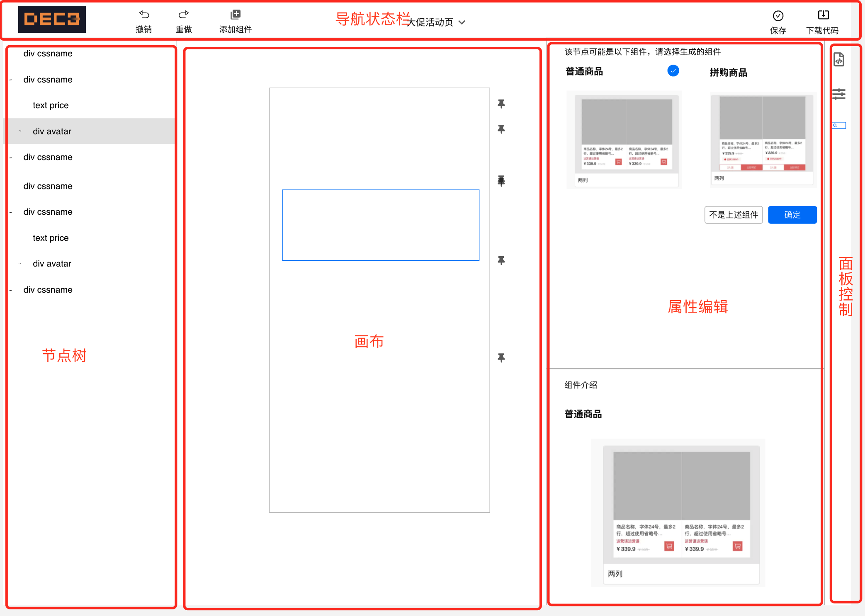
Task: Click the topmost pin icon beside canvas
Action: (501, 104)
